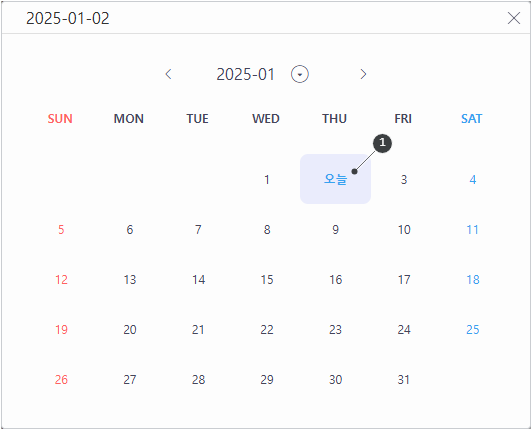Image resolution: width=532 pixels, height=430 pixels.
Task: Pick January 1 on the calendar
Action: 267,179
